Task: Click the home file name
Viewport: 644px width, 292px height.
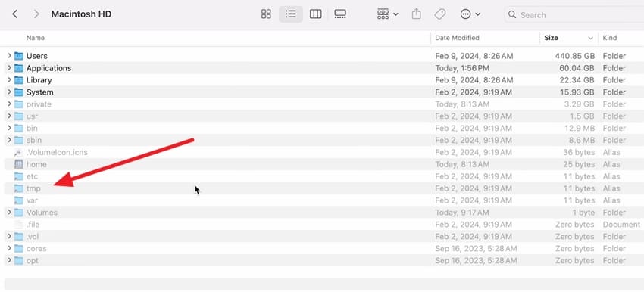Action: (x=36, y=164)
